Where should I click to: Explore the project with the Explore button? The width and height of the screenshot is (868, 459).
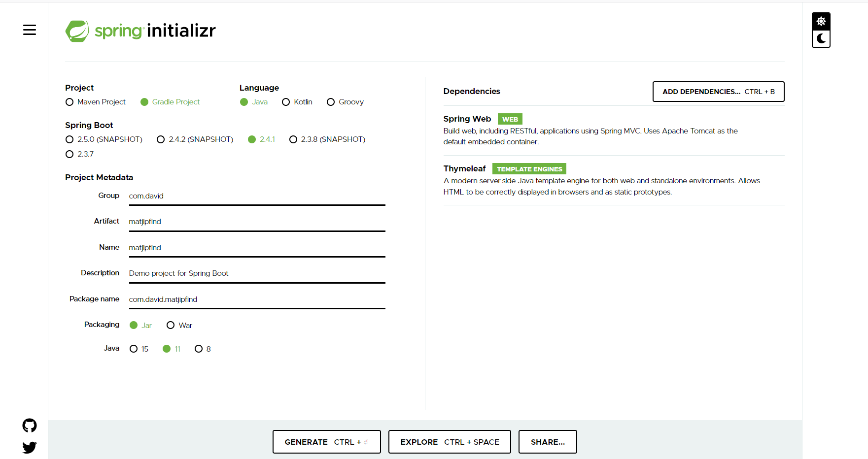coord(450,442)
